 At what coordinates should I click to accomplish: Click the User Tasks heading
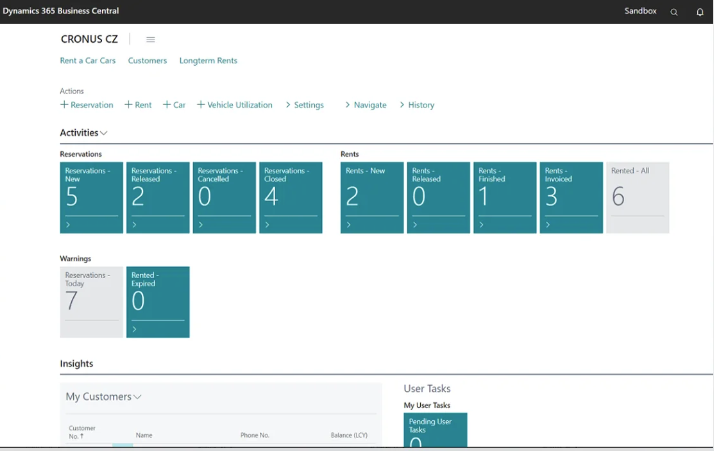427,389
